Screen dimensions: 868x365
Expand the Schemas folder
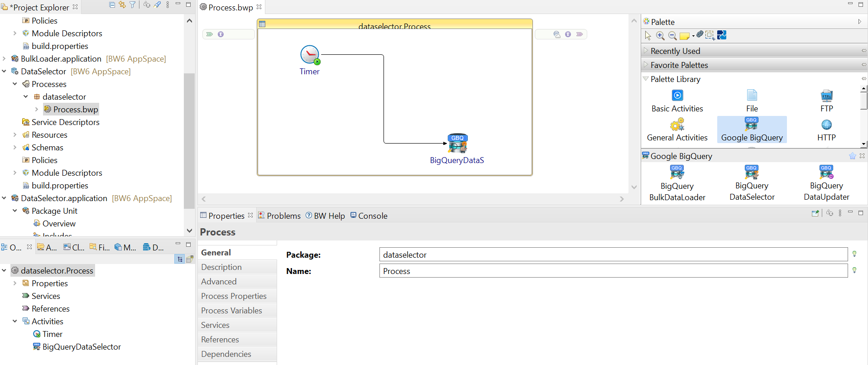pos(15,147)
